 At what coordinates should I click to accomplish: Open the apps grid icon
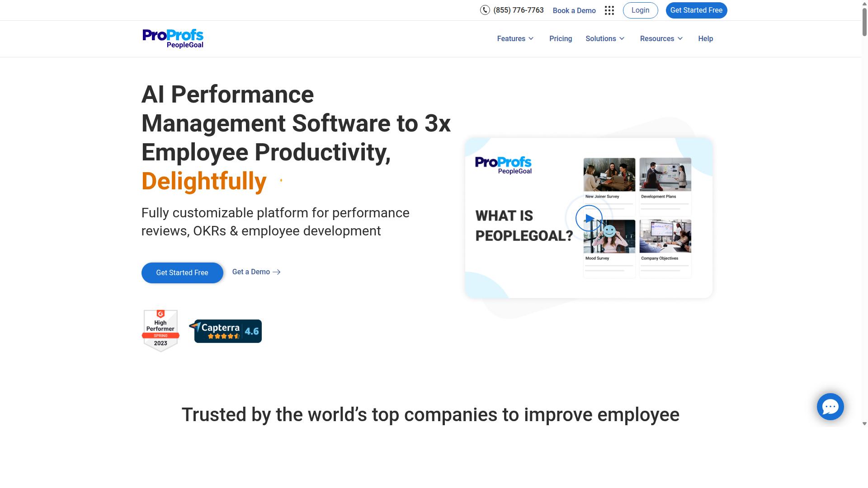tap(609, 10)
